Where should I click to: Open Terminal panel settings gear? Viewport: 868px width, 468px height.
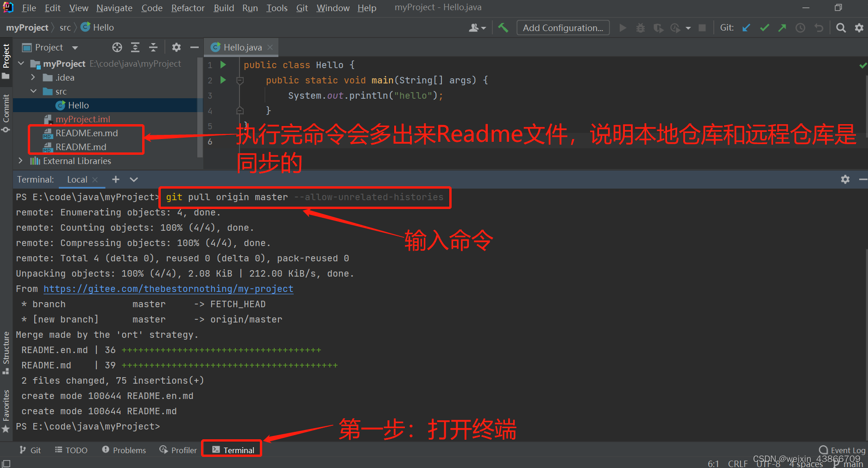point(845,179)
